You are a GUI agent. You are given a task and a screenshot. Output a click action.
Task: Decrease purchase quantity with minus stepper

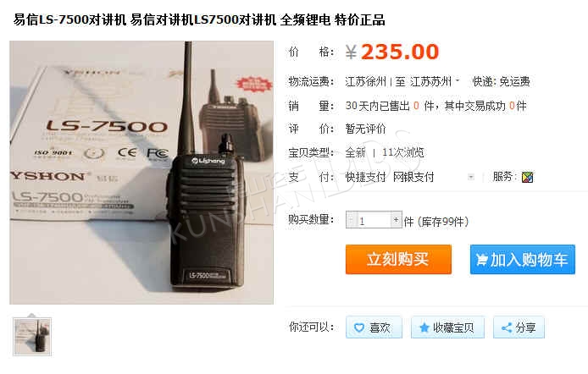[x=351, y=220]
